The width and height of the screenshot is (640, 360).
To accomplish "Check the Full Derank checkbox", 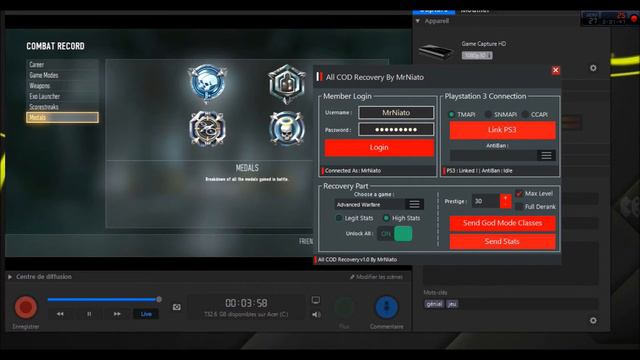I will tap(519, 207).
